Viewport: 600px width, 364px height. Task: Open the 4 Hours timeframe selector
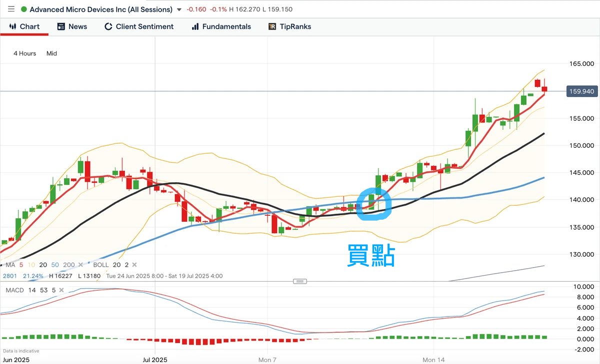tap(24, 53)
